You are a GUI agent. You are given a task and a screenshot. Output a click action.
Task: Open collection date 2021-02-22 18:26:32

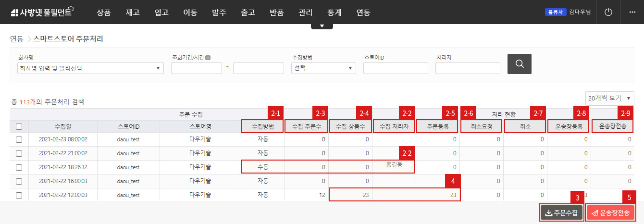(x=63, y=167)
